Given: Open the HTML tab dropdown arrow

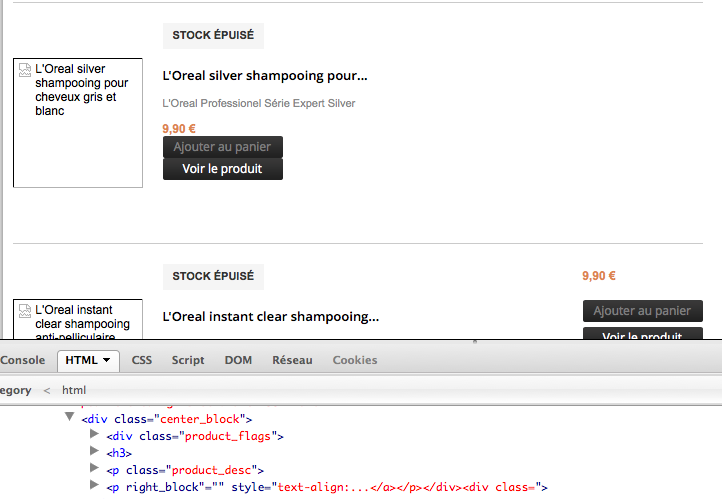Looking at the screenshot, I should 106,360.
